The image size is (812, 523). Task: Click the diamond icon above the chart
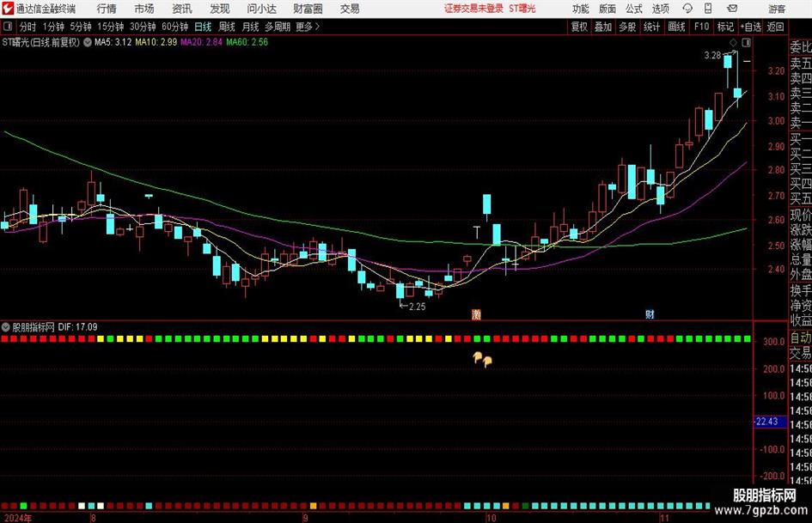click(x=733, y=42)
